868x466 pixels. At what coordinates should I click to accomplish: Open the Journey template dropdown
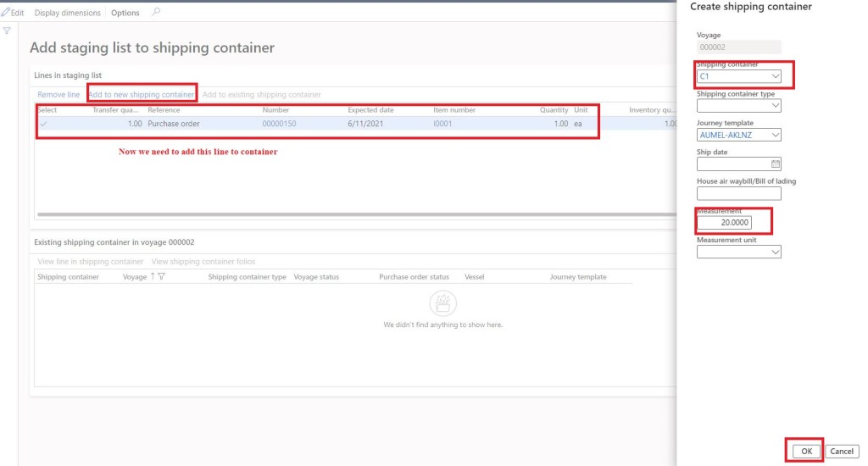pos(775,135)
